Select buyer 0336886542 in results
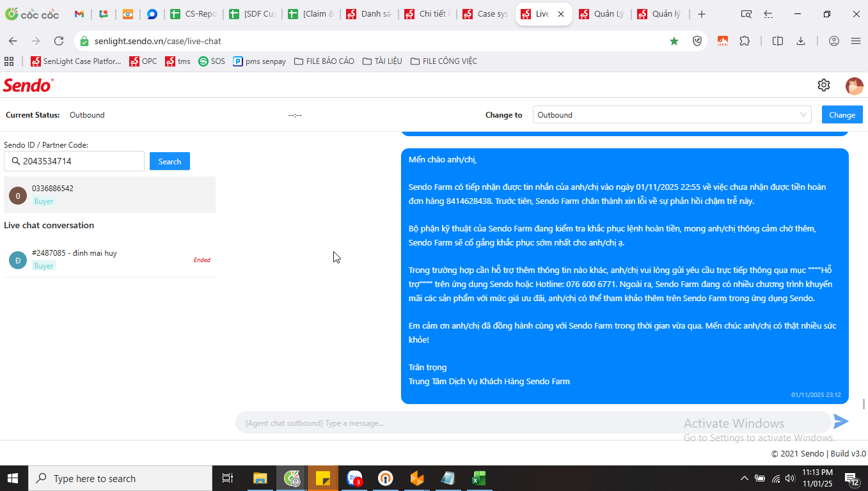Viewport: 868px width, 491px height. (109, 194)
